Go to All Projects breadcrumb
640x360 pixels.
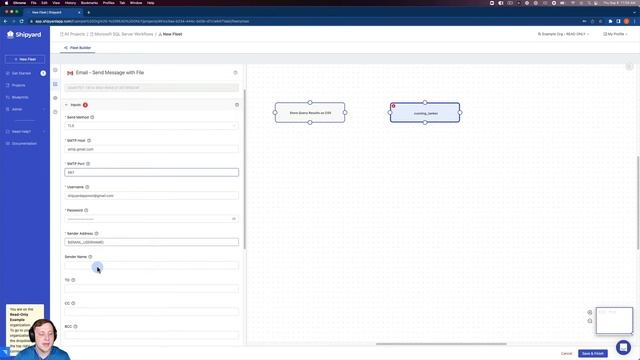pyautogui.click(x=73, y=34)
